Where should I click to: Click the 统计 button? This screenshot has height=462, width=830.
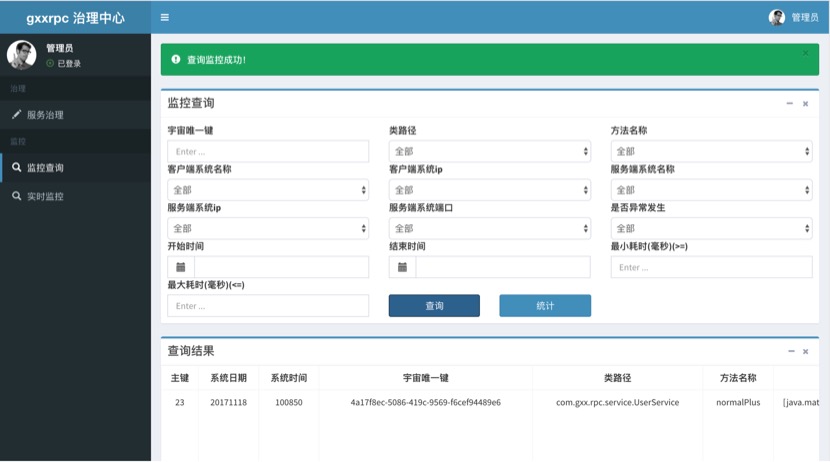pyautogui.click(x=545, y=306)
